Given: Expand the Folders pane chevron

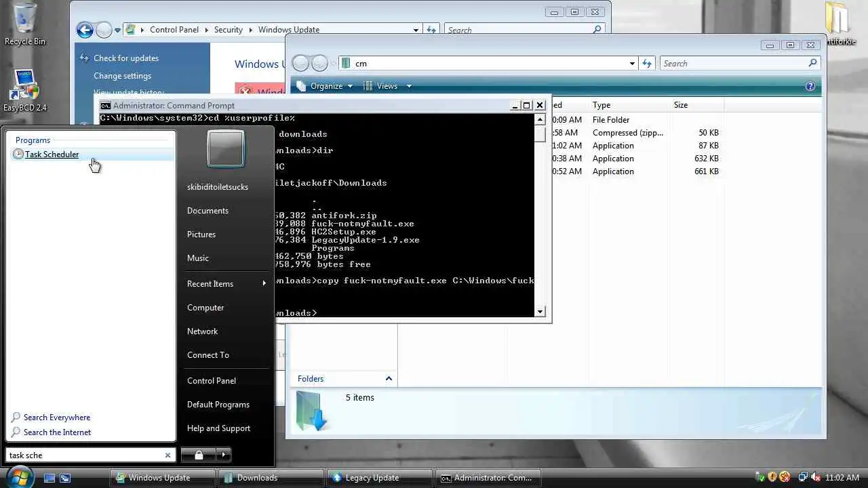Looking at the screenshot, I should pyautogui.click(x=389, y=379).
